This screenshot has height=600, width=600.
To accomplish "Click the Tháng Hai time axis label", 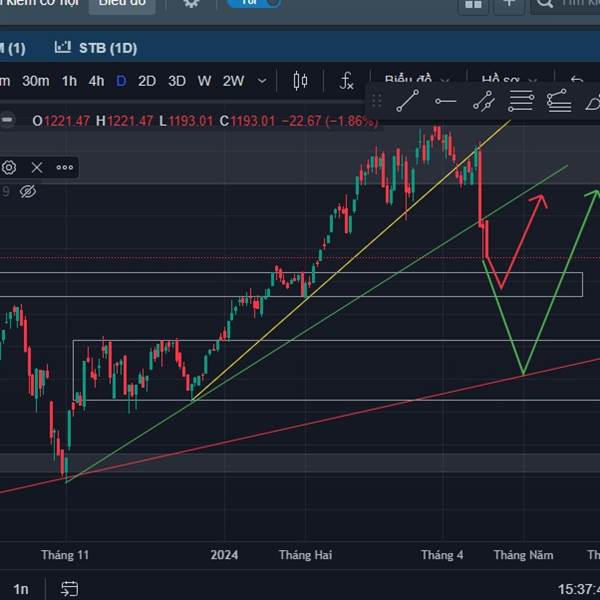I will coord(305,555).
